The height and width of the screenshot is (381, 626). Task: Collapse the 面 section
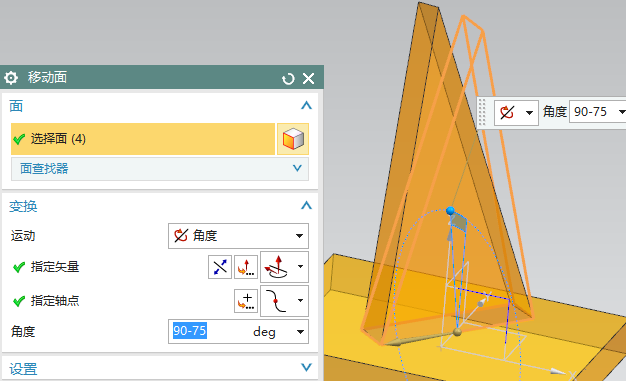(306, 105)
